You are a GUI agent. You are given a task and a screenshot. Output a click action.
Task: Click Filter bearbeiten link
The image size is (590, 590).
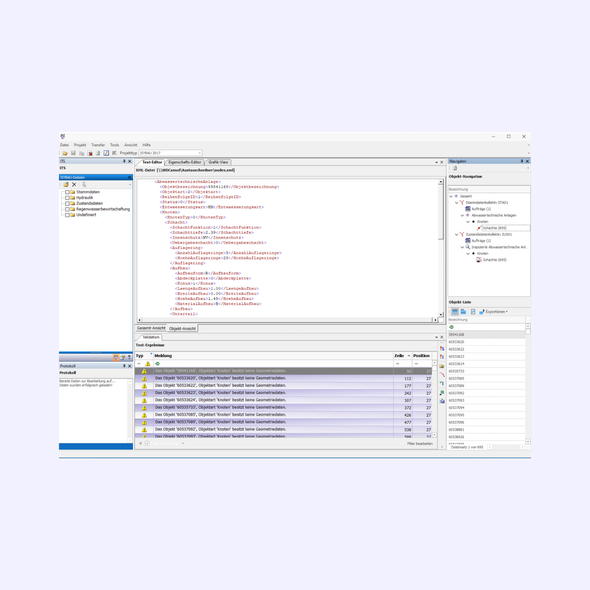[420, 444]
